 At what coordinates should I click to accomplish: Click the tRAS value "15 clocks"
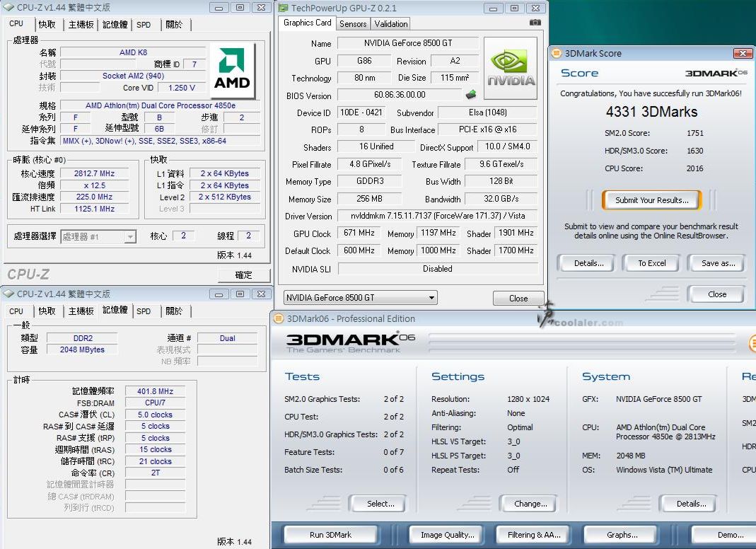(x=156, y=450)
